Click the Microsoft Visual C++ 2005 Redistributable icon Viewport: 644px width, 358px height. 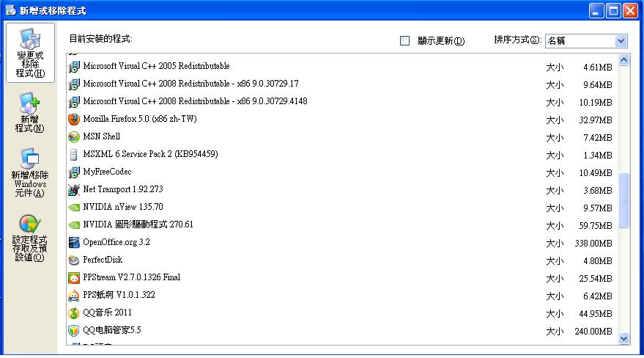[74, 66]
